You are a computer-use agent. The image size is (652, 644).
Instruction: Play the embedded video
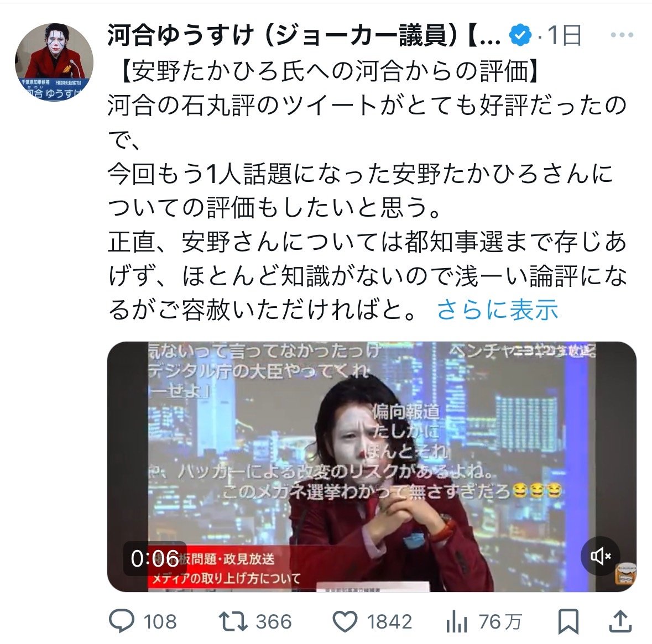pos(372,467)
